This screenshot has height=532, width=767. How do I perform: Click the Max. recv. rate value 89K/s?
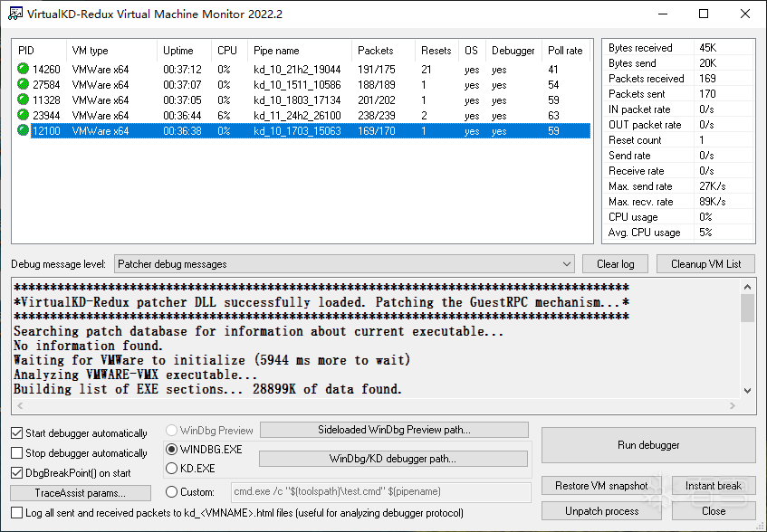click(712, 201)
